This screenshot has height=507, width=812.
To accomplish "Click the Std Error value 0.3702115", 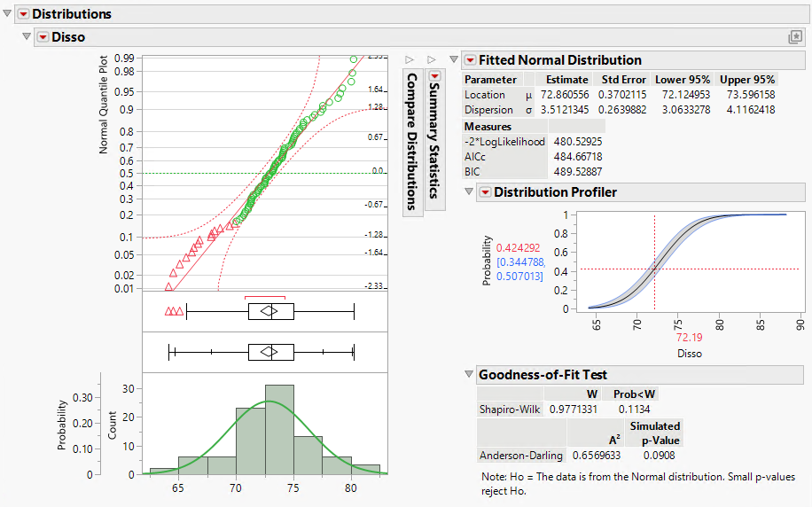I will click(x=622, y=95).
